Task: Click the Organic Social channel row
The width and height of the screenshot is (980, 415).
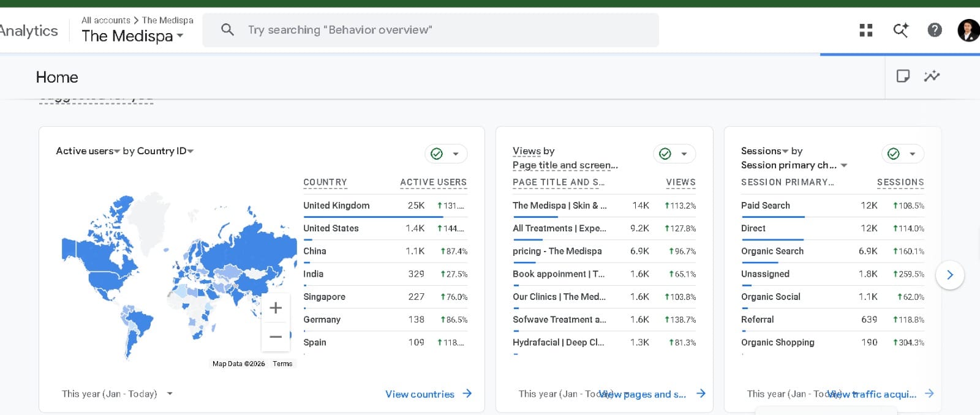Action: click(x=832, y=297)
